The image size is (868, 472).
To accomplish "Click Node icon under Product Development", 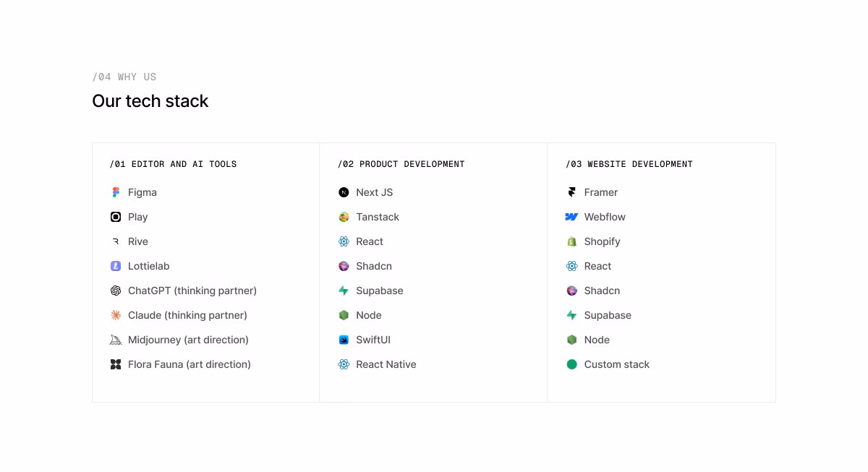I will (344, 315).
